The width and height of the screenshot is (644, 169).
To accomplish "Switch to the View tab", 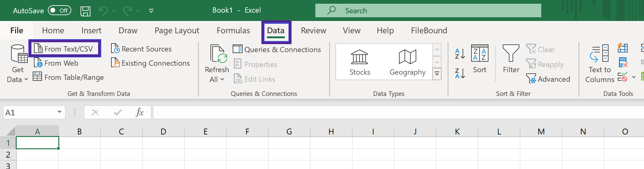I will 351,31.
